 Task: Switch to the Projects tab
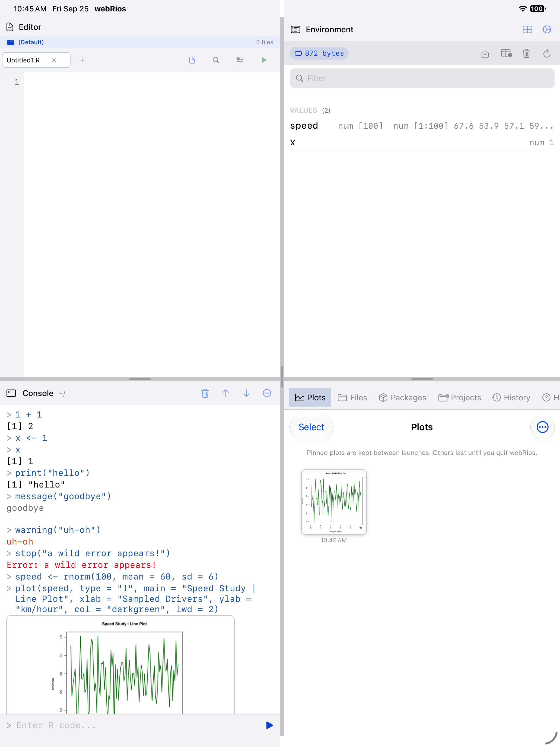pos(459,397)
